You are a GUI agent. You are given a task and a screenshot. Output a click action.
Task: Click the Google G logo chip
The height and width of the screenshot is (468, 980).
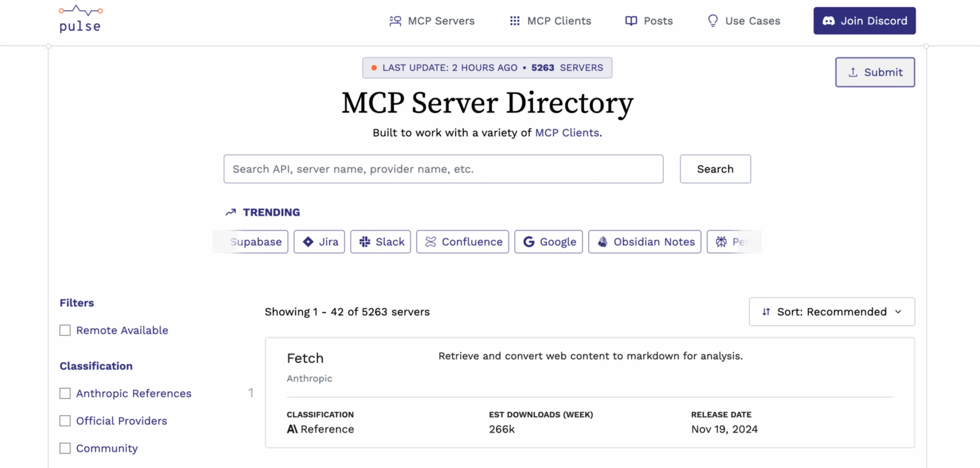tap(529, 242)
